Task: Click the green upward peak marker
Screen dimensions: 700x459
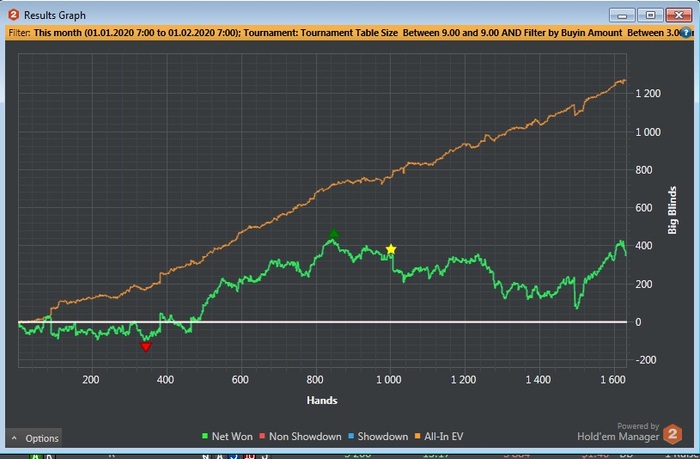Action: [x=333, y=233]
